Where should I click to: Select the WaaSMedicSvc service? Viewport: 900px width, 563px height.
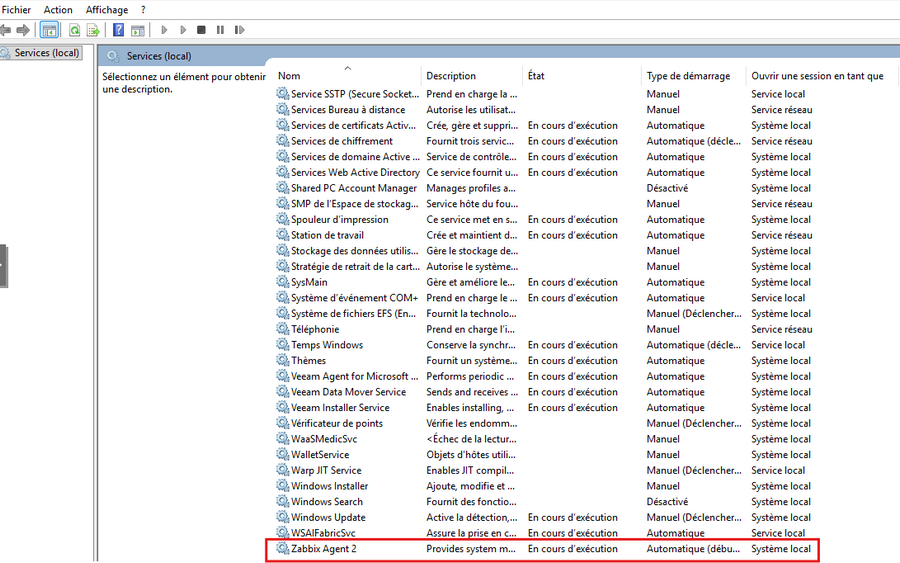[324, 438]
